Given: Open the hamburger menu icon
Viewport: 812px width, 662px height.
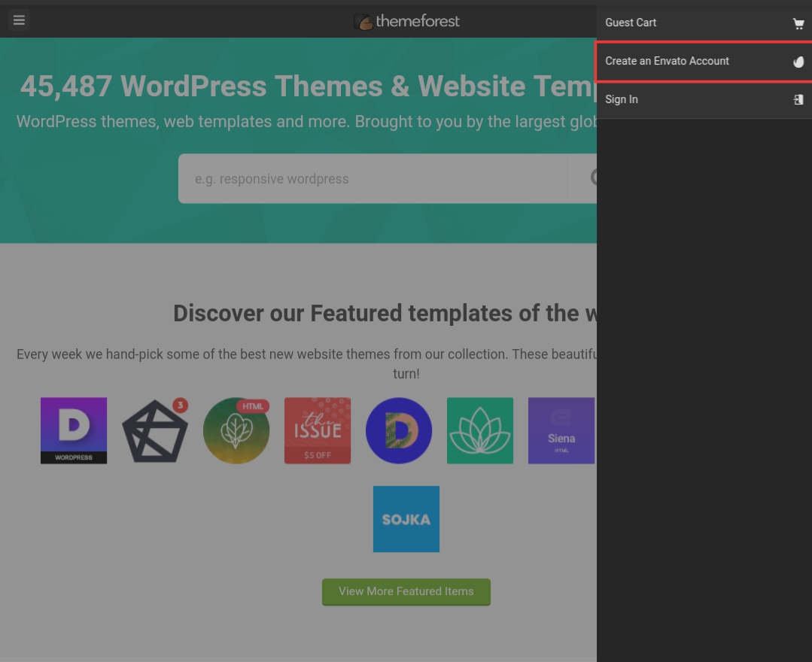Looking at the screenshot, I should [x=19, y=20].
